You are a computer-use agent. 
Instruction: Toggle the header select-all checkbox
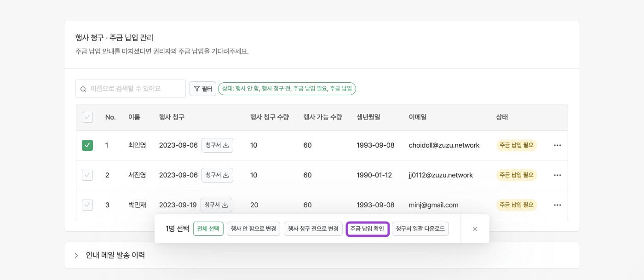[87, 117]
